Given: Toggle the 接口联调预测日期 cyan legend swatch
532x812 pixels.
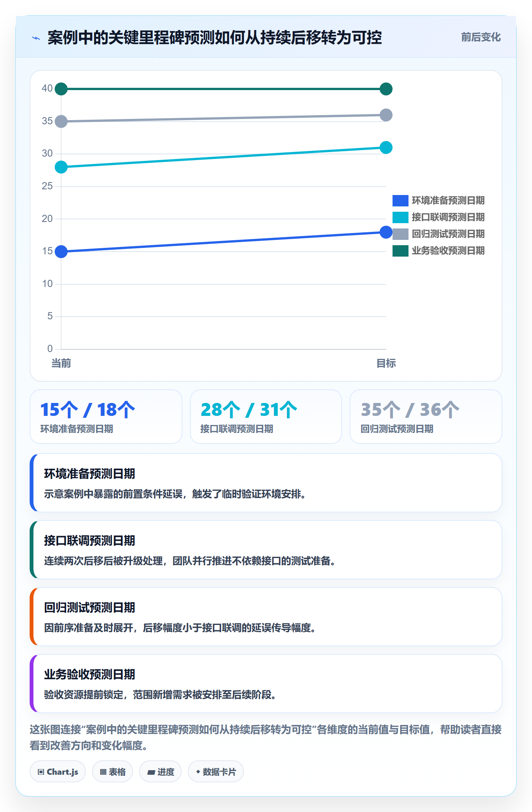Looking at the screenshot, I should click(400, 217).
